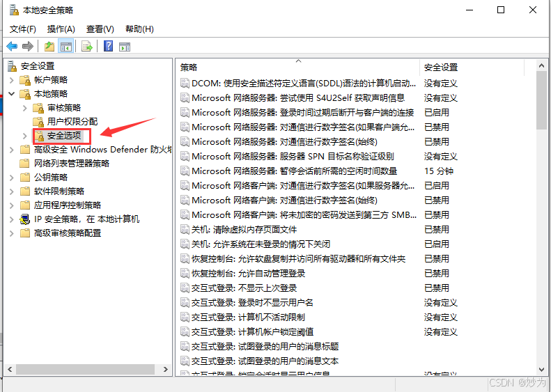The image size is (551, 392).
Task: Click the 审核策略 folder icon
Action: [38, 108]
